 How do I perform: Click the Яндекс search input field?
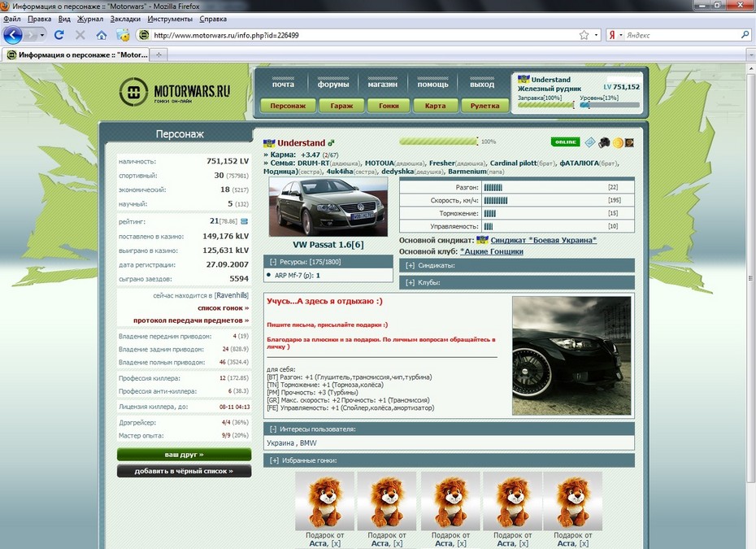point(682,35)
